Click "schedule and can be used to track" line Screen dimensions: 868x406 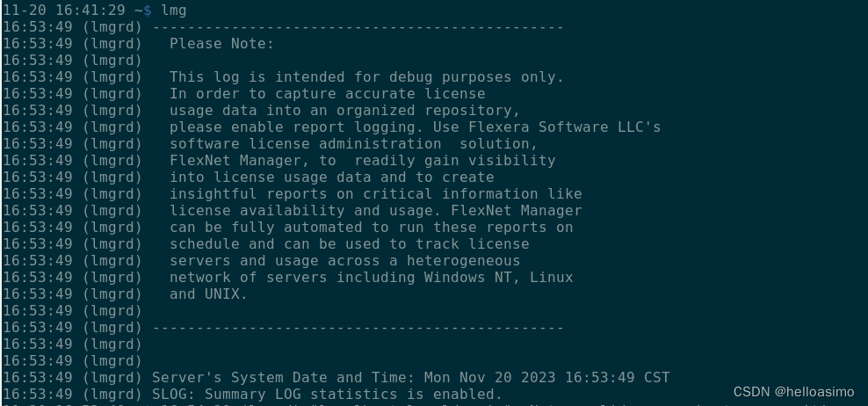click(x=349, y=244)
